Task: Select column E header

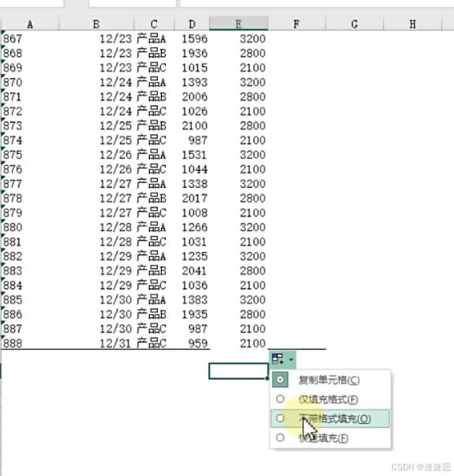Action: pyautogui.click(x=238, y=24)
